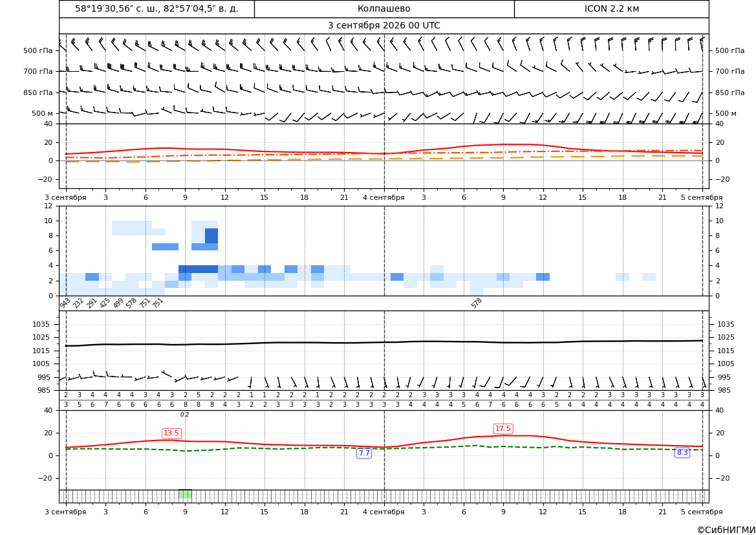The height and width of the screenshot is (535, 756).
Task: Click the red 17.5 temperature maximum label
Action: click(503, 428)
